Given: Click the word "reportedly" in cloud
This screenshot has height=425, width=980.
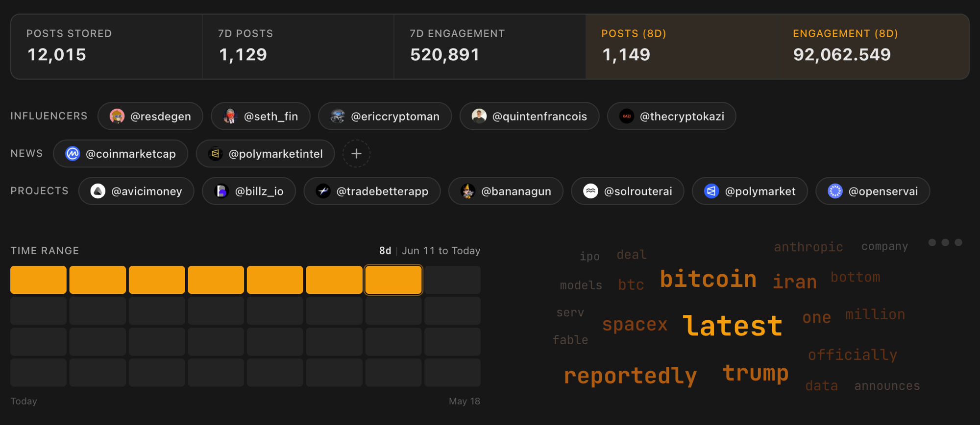Looking at the screenshot, I should click(x=630, y=376).
